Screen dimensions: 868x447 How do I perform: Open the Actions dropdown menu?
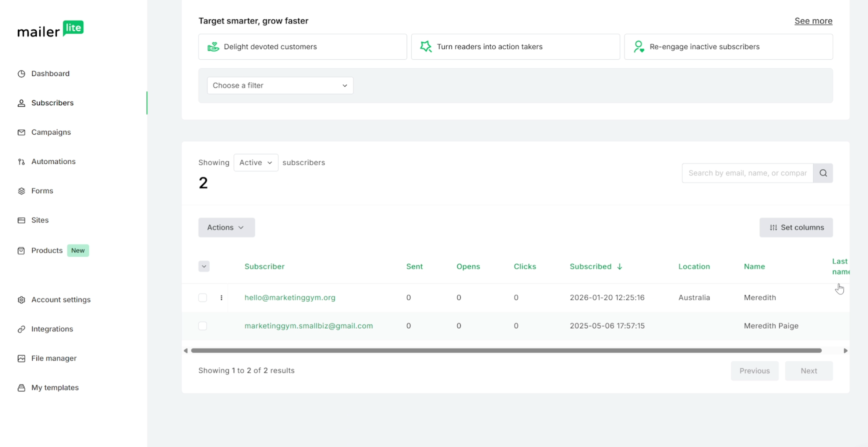[226, 227]
